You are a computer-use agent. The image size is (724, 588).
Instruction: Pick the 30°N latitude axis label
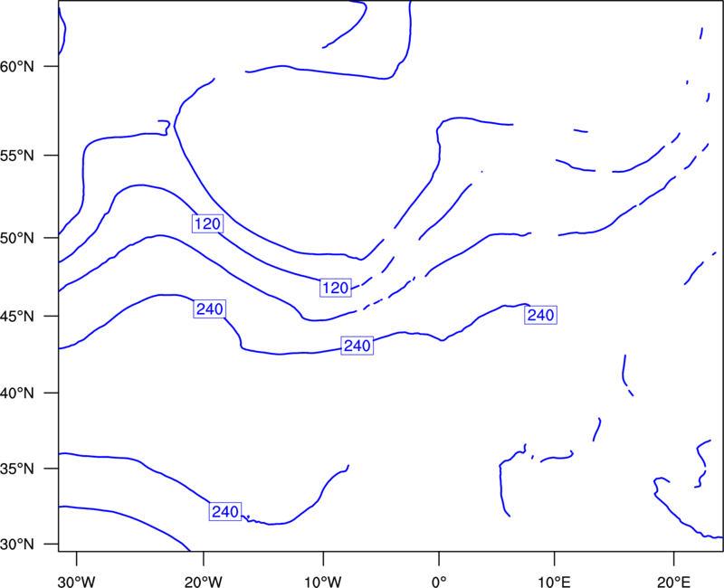(x=17, y=545)
